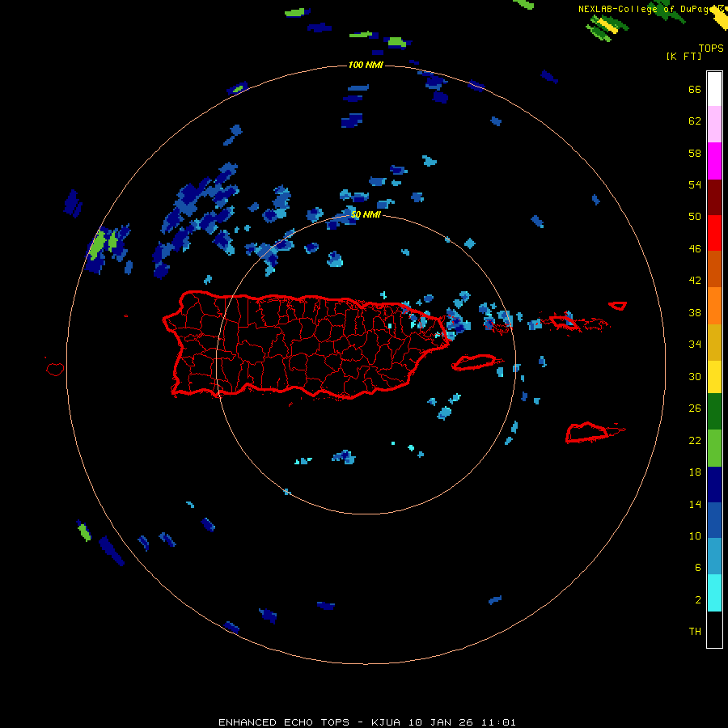Click the legend value 50

click(695, 217)
